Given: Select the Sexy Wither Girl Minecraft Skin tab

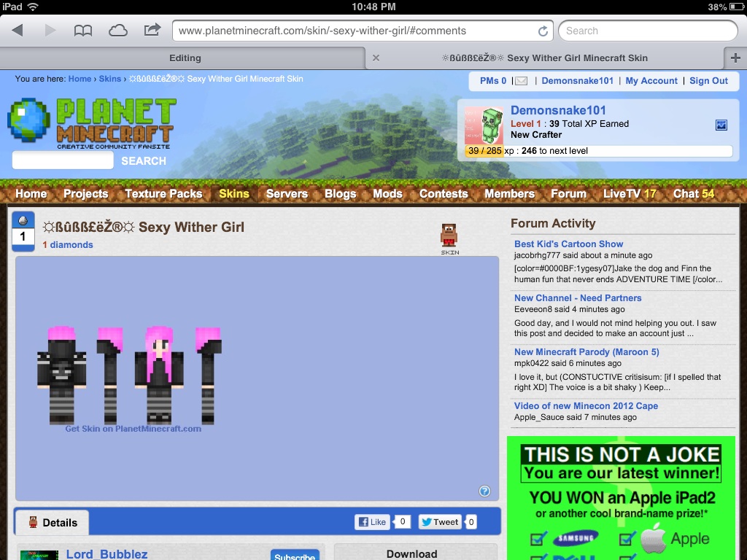Looking at the screenshot, I should [x=544, y=58].
